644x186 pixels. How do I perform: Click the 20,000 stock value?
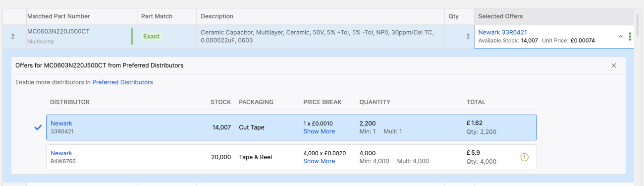point(221,157)
